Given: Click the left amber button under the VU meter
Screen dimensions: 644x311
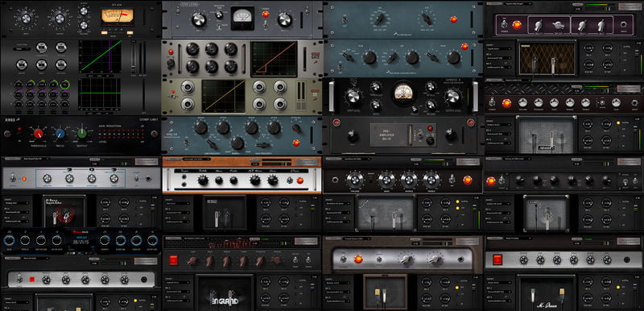Looking at the screenshot, I should pyautogui.click(x=105, y=32).
